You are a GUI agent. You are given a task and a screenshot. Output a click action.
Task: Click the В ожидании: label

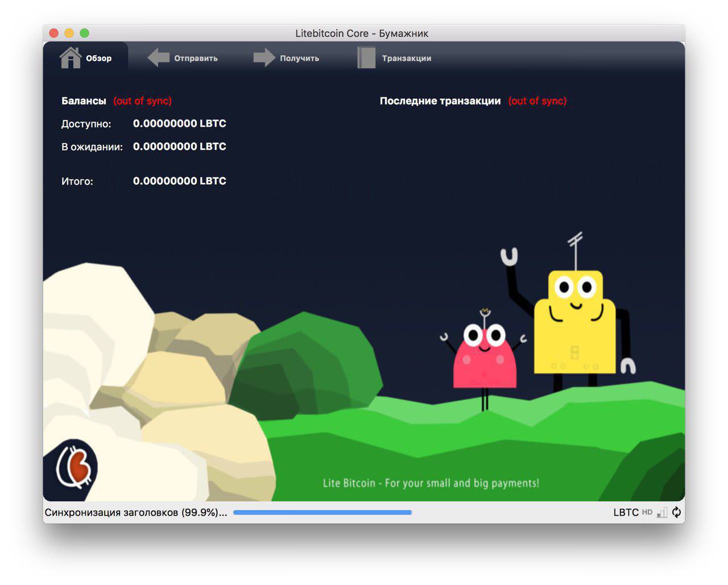coord(92,147)
